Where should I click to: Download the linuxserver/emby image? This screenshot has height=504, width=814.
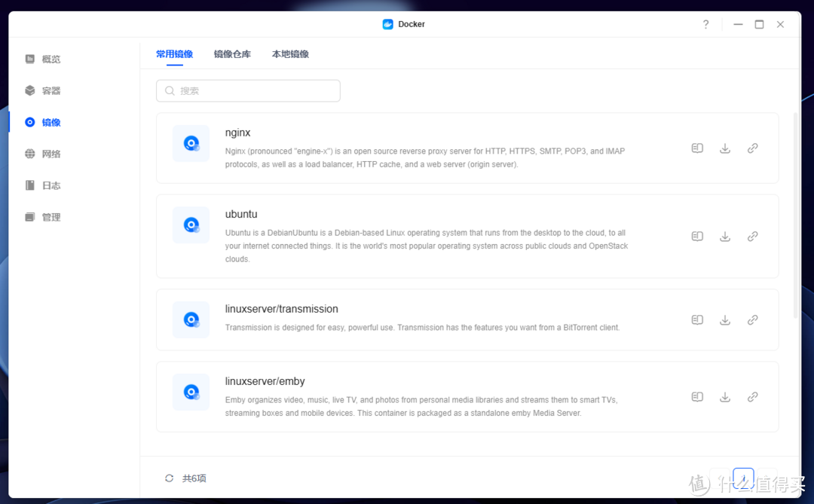click(725, 397)
